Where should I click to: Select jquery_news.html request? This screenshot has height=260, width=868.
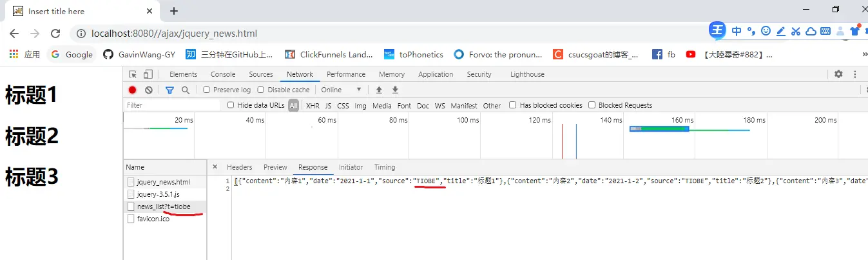pyautogui.click(x=165, y=182)
